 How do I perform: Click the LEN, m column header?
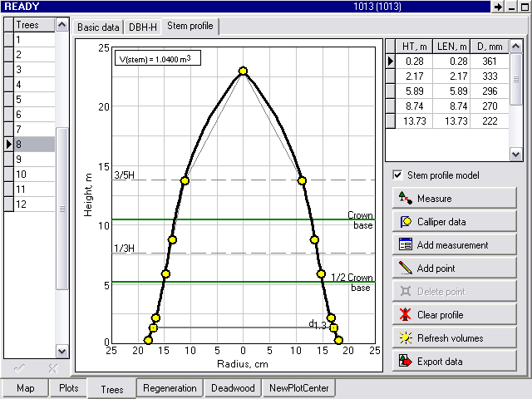coord(451,47)
